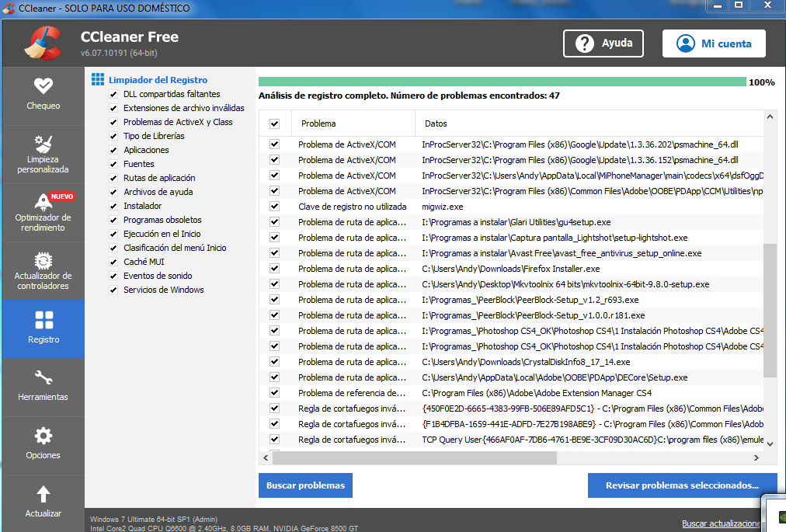Select the MiPhoneManager codecs row
The height and width of the screenshot is (532, 786).
(511, 176)
